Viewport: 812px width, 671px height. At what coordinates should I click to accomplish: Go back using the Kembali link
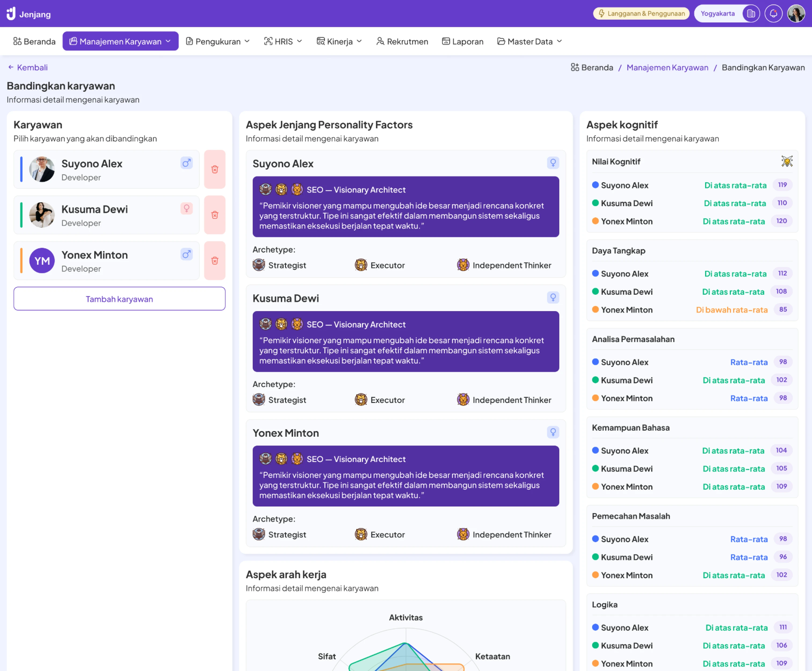tap(27, 67)
